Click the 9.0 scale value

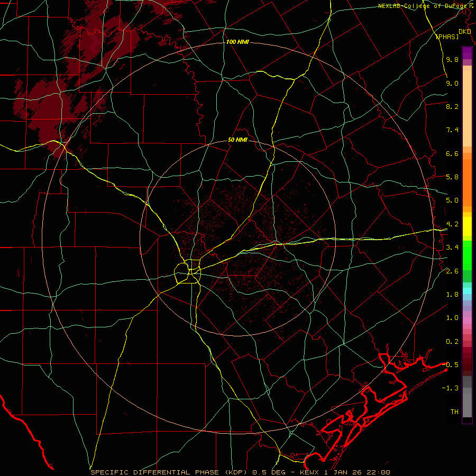pos(452,83)
